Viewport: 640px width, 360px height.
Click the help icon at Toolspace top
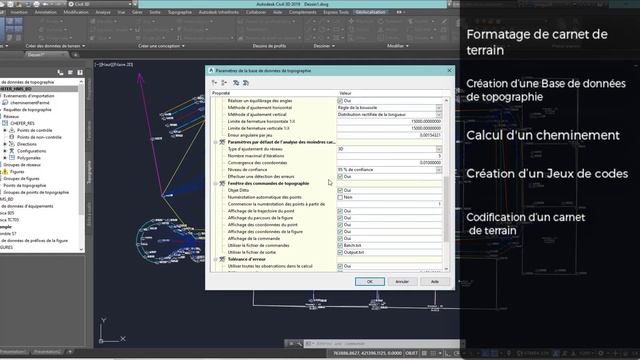click(80, 72)
